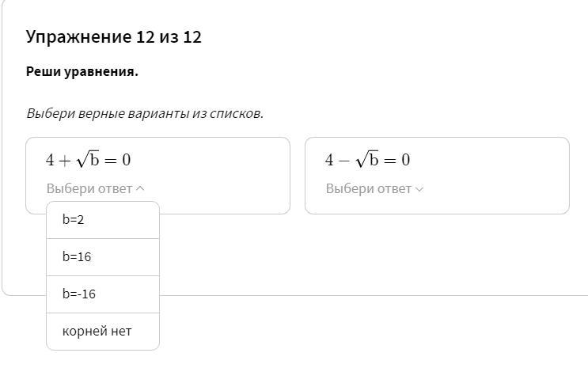Click empty space in the second equation card

(495, 176)
